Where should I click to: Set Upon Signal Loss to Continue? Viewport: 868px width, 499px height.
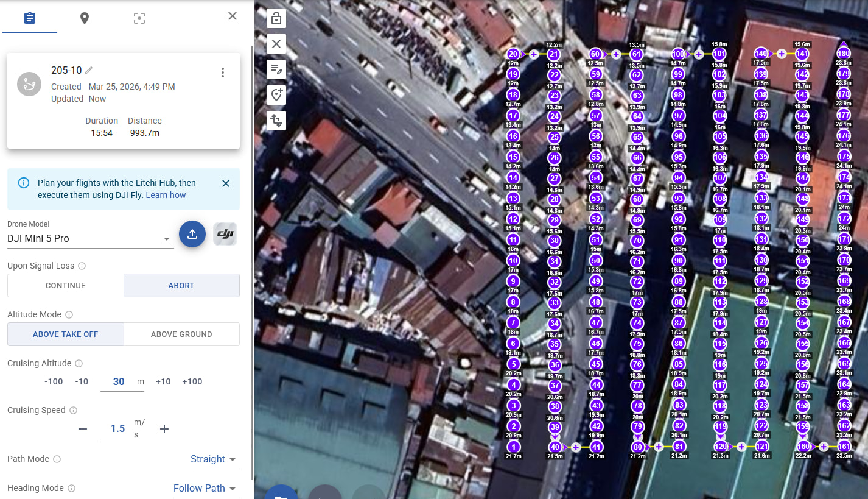tap(66, 285)
